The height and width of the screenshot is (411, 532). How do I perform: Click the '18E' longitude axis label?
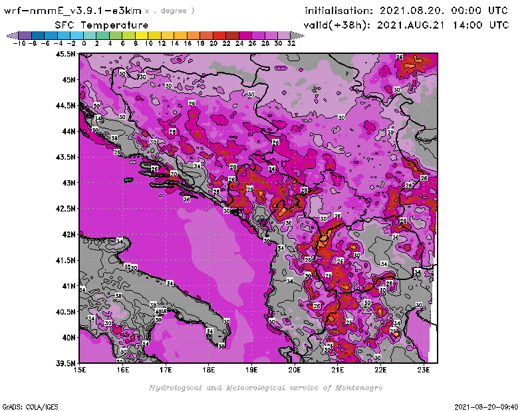[x=209, y=370]
